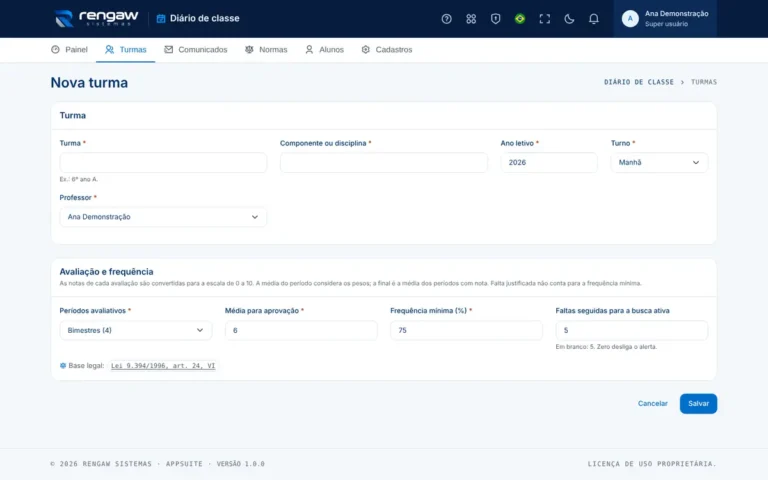Open the apps grid icon
768x480 pixels.
coord(471,19)
